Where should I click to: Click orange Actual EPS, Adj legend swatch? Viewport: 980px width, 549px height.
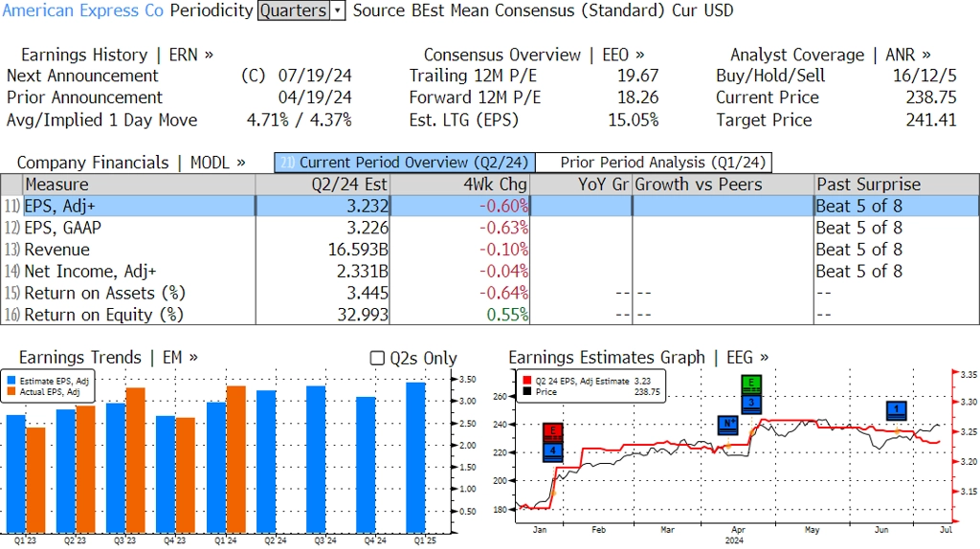(11, 392)
